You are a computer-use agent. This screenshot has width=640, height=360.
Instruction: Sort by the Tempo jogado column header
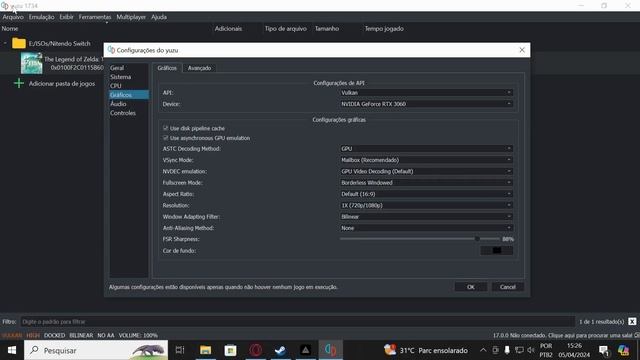point(384,29)
